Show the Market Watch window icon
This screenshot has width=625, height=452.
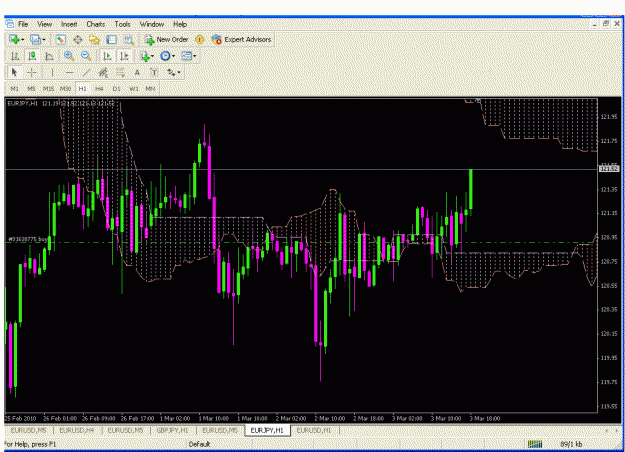61,39
